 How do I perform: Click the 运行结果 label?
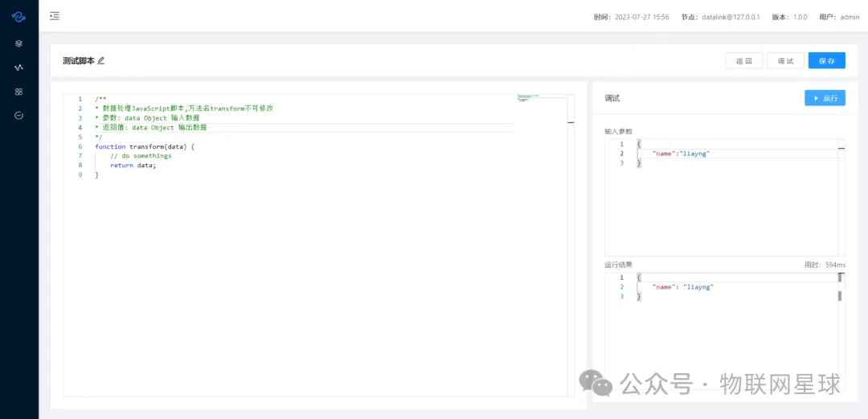[618, 265]
